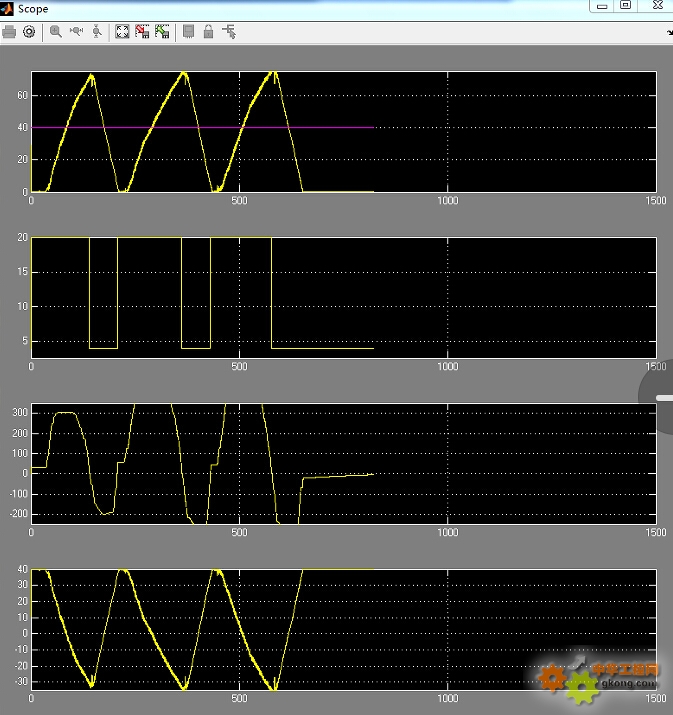Click Restore saved axes settings icon

(162, 31)
